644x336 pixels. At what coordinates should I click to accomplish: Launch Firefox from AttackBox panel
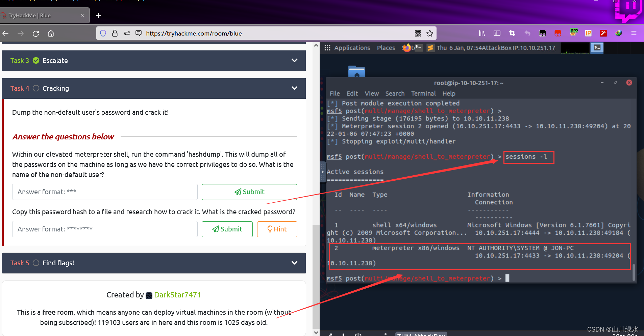[406, 48]
